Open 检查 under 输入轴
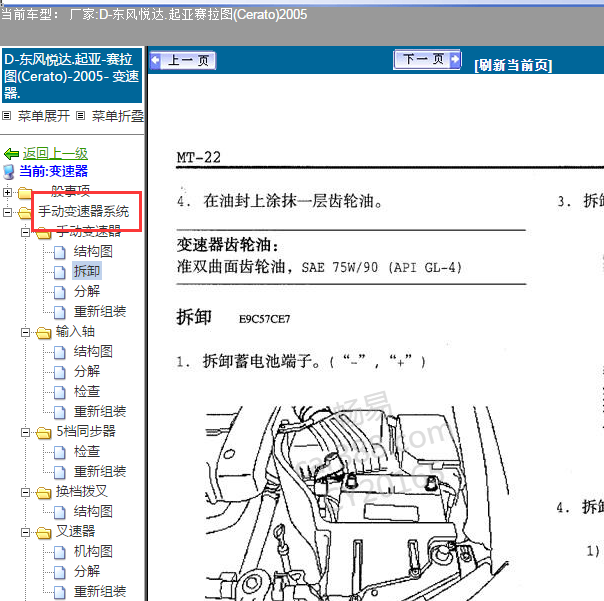This screenshot has width=604, height=601. (x=87, y=391)
